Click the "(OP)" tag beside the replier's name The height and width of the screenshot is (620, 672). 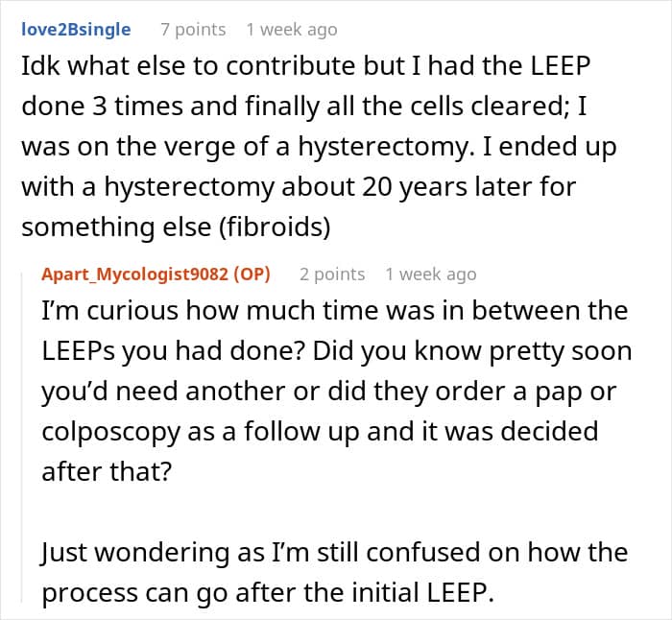coord(251,274)
